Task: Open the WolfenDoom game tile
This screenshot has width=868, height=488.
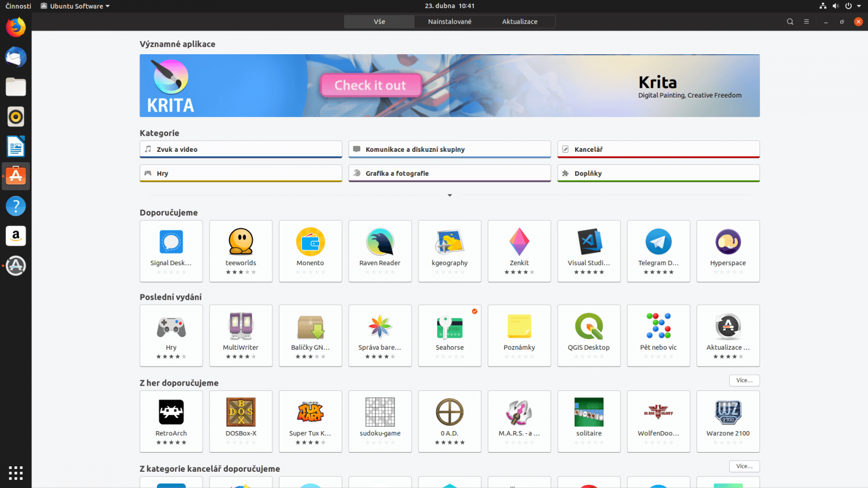Action: (659, 421)
